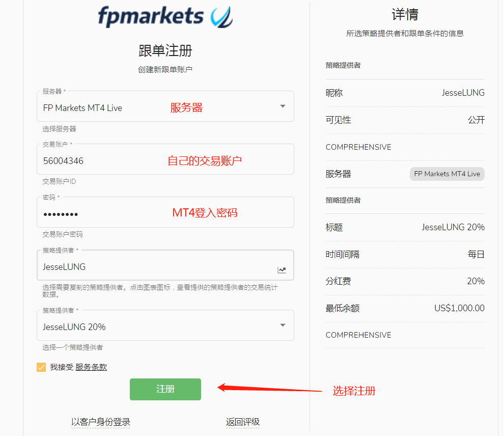Click the 创建新跟单账户 subtitle
Viewport: 504px width, 436px height.
tap(165, 69)
